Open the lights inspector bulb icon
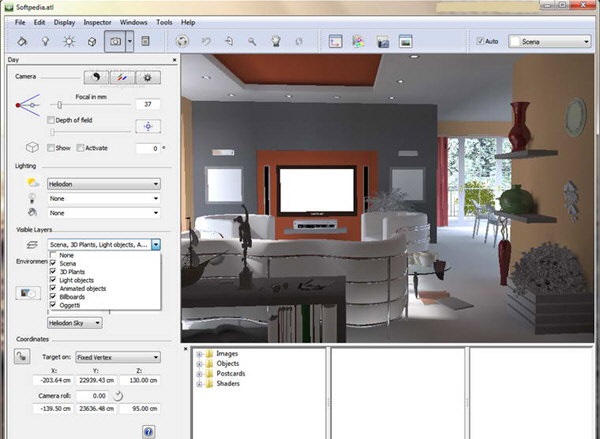Image resolution: width=600 pixels, height=439 pixels. click(46, 41)
